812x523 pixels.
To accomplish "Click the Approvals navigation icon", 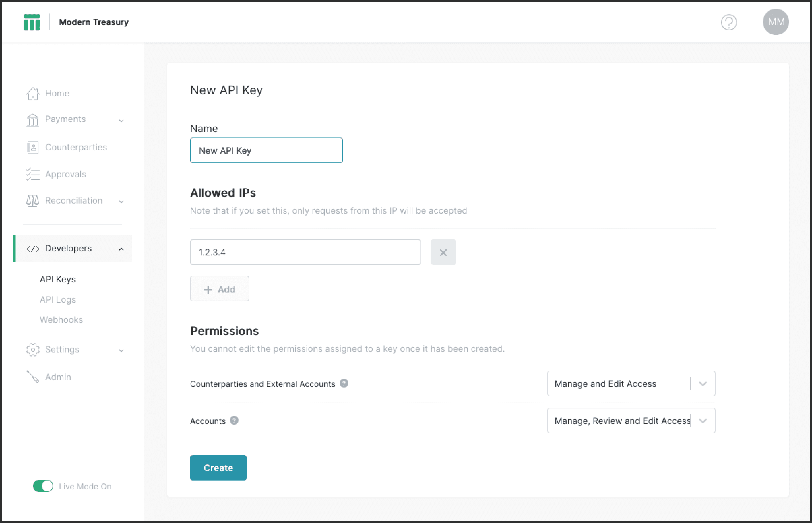I will pos(31,174).
